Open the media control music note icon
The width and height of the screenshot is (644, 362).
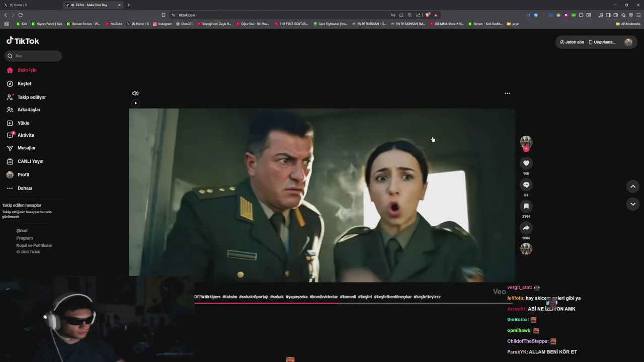(x=600, y=15)
